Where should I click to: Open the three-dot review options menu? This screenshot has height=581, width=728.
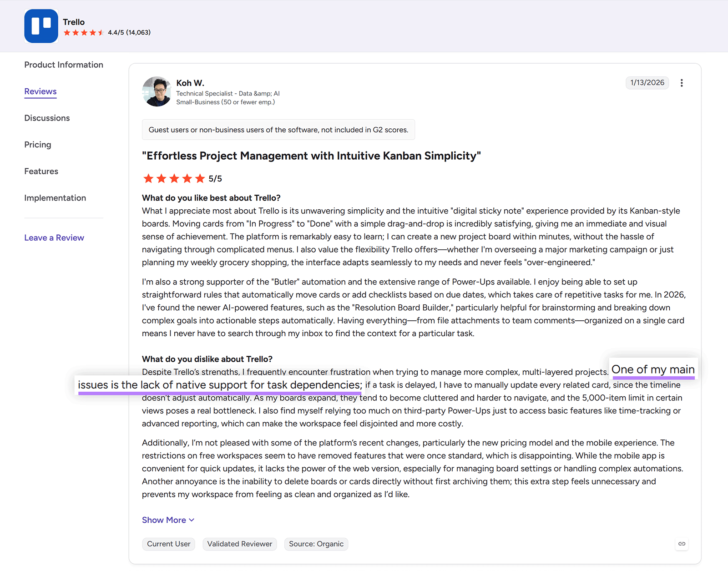682,83
